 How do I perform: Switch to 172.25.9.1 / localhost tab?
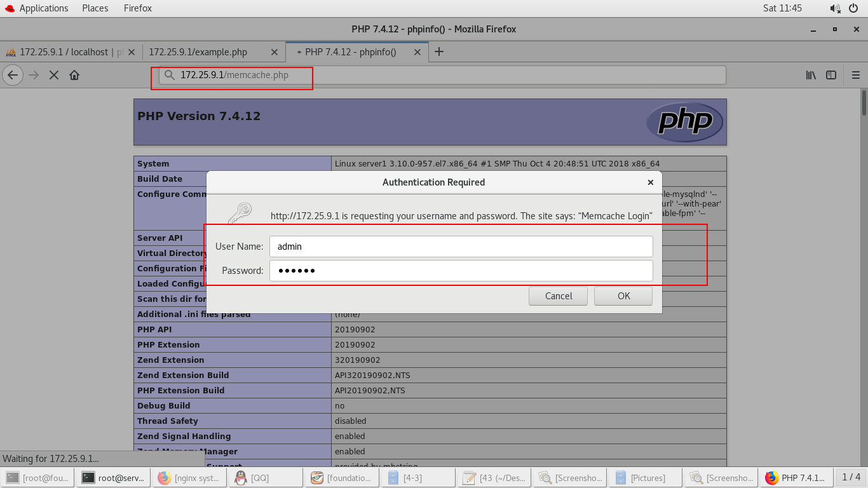coord(71,52)
